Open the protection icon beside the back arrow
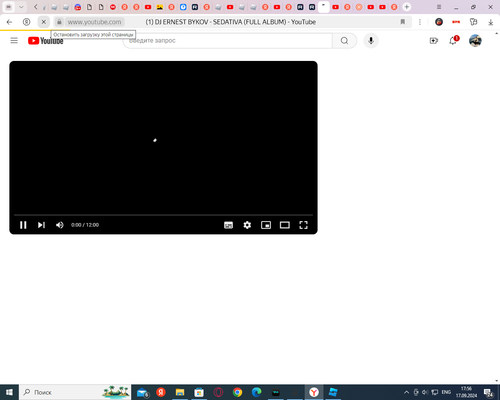500x400 pixels. pos(26,22)
